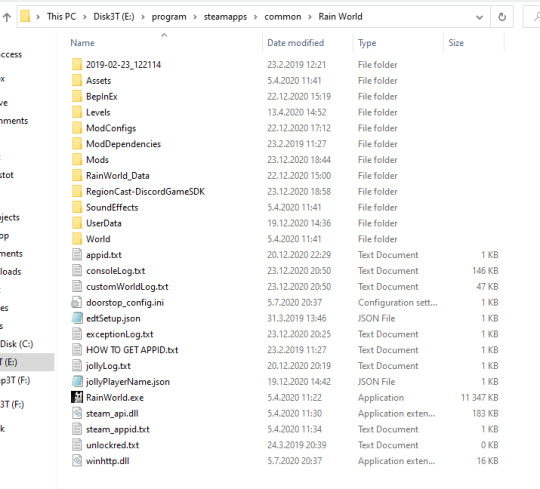Image resolution: width=540 pixels, height=489 pixels.
Task: Click the RainWorld.exe application icon
Action: (77, 397)
